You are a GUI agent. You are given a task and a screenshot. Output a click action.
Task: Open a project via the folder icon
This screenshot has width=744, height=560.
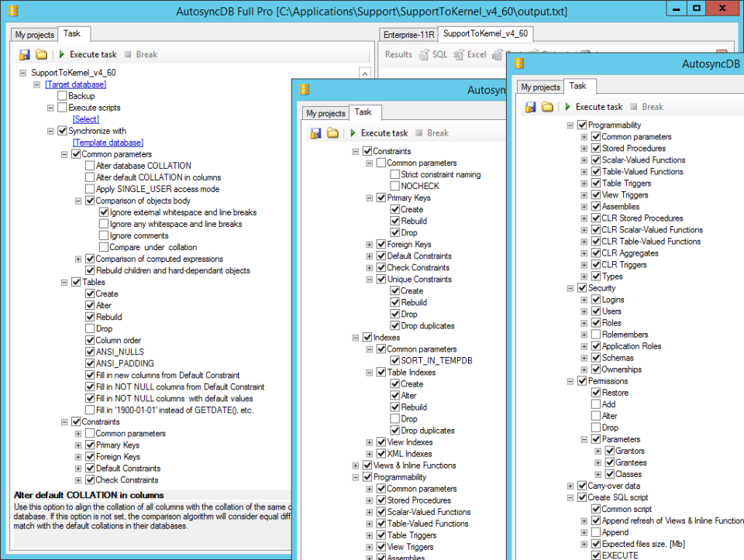(x=43, y=54)
